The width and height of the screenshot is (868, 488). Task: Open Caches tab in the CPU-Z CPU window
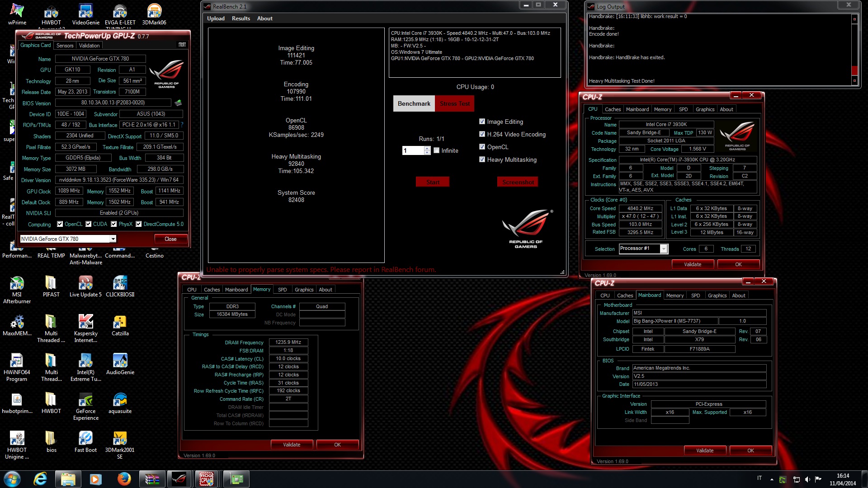tap(613, 109)
